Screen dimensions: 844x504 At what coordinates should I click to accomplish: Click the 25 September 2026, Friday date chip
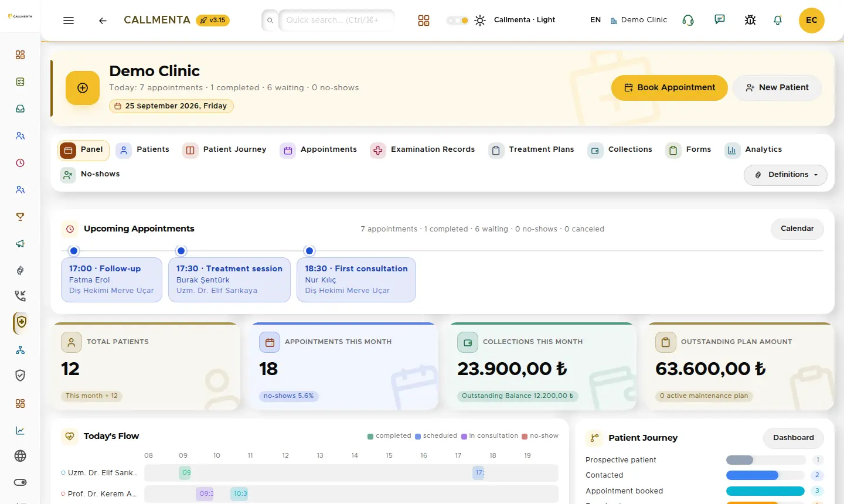click(x=171, y=106)
